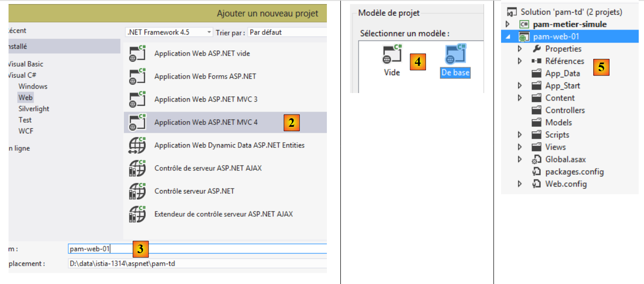Select the Silverlight category
The image size is (644, 284).
tap(34, 109)
